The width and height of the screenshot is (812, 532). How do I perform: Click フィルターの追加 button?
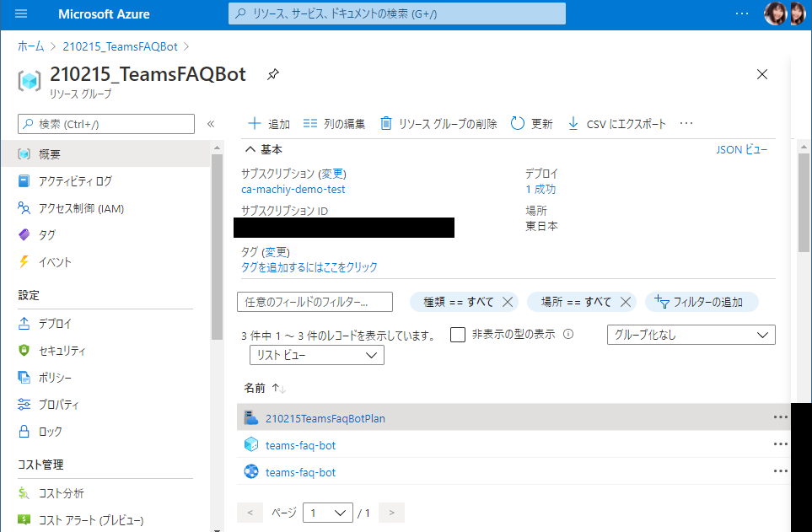702,302
